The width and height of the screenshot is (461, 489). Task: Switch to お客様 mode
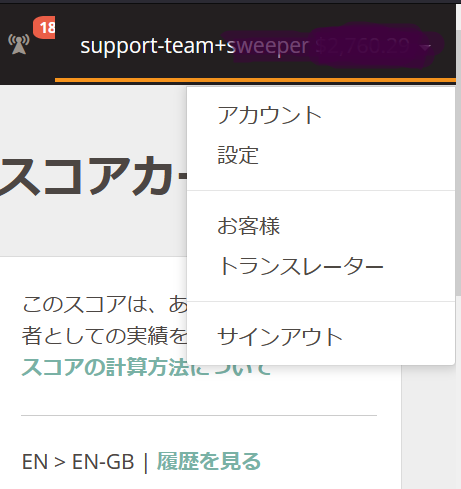[x=248, y=226]
